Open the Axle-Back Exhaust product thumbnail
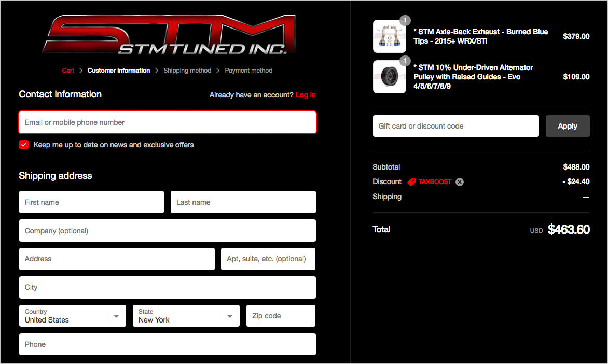This screenshot has height=364, width=608. (x=389, y=36)
